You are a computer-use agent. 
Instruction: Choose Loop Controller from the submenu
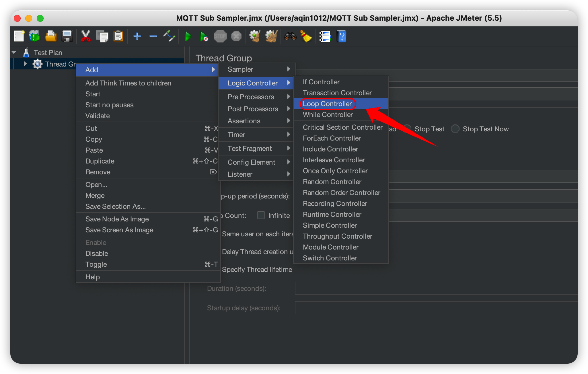click(x=327, y=104)
